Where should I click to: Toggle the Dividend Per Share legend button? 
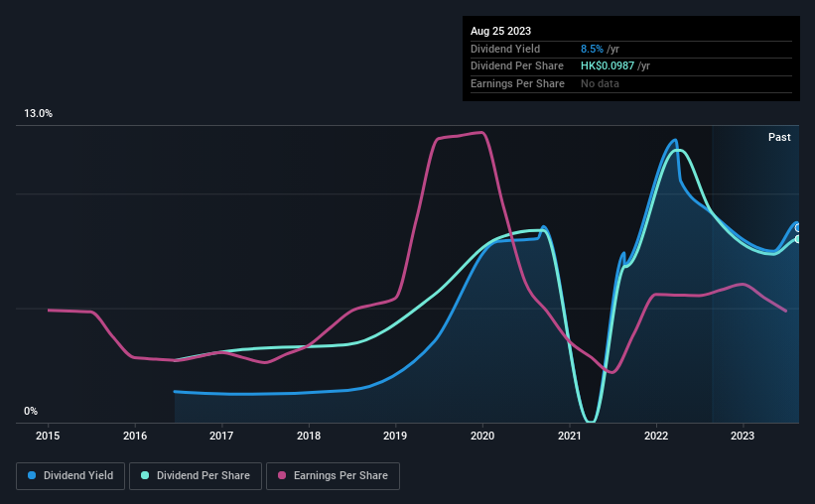point(196,476)
